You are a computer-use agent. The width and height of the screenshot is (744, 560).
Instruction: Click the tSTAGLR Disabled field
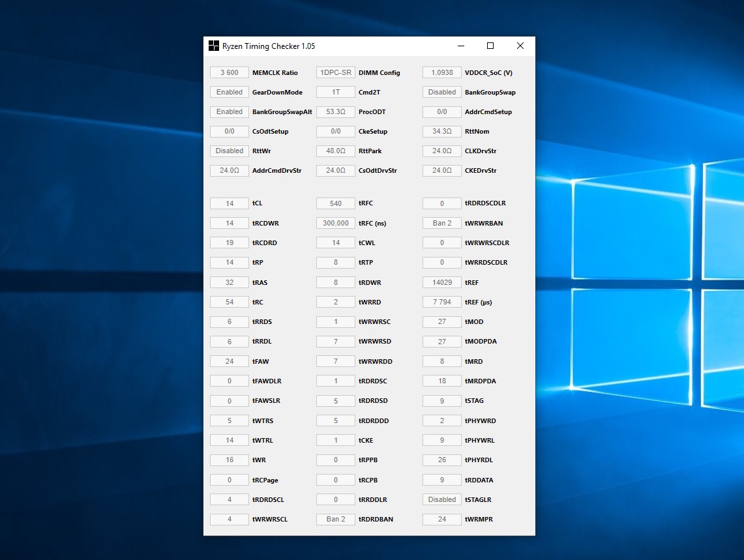[442, 499]
